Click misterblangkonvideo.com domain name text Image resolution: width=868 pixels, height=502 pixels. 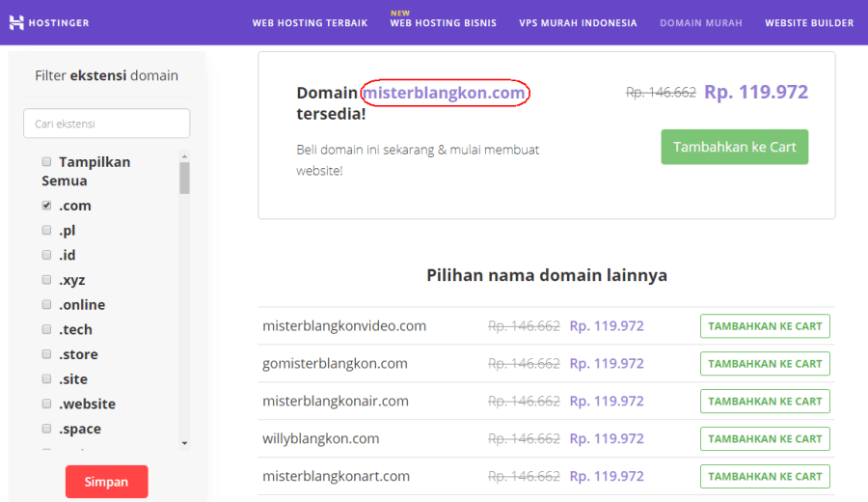(344, 325)
